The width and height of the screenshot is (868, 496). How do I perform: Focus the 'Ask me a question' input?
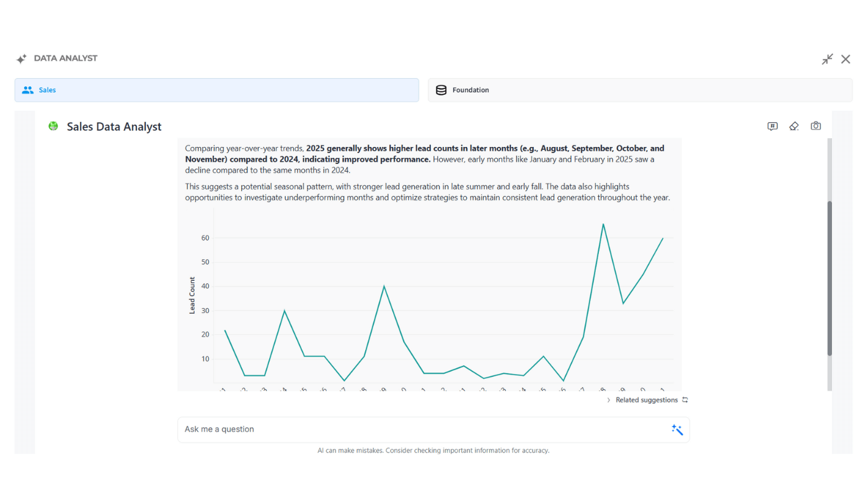pos(422,430)
